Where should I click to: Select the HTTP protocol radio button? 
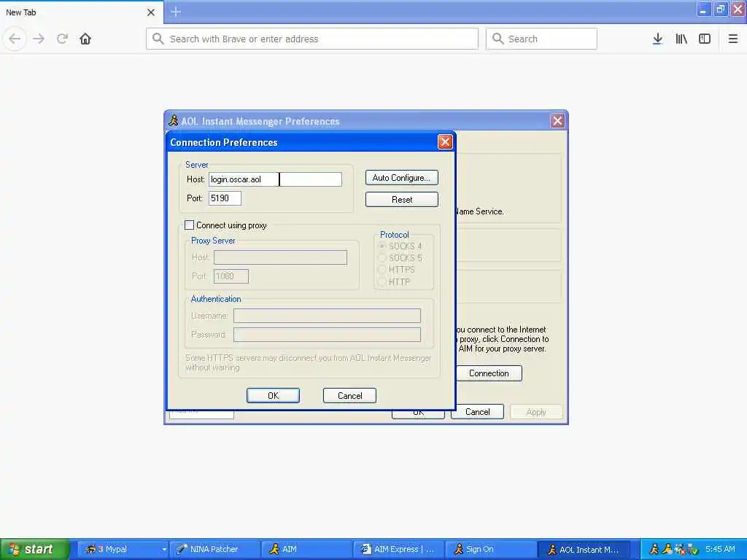(382, 282)
